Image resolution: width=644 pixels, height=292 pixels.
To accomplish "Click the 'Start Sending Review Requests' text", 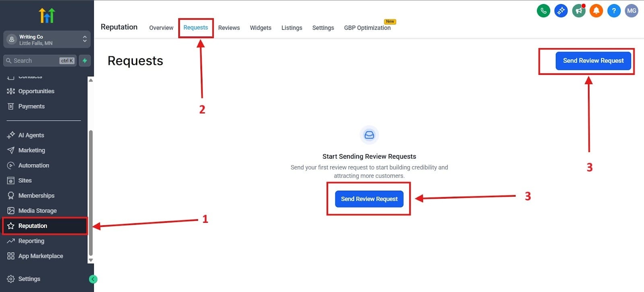I will click(369, 156).
